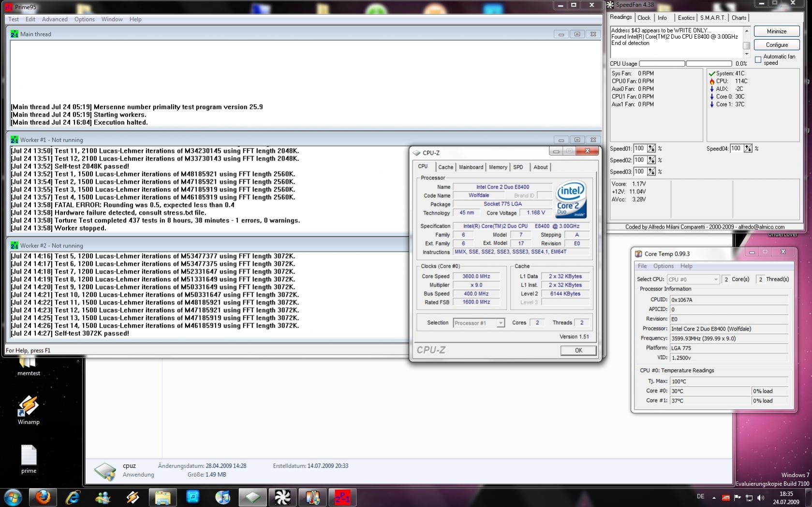Click the Core 1 down arrow icon
Image resolution: width=812 pixels, height=507 pixels.
point(712,104)
